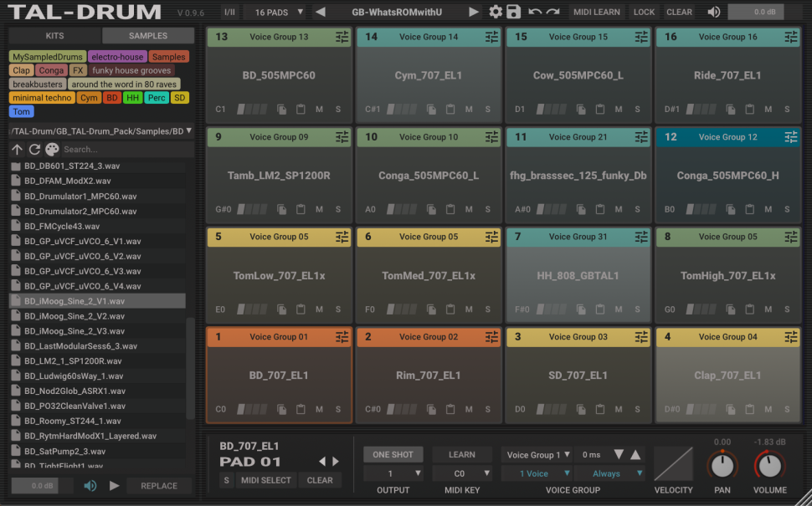This screenshot has height=506, width=812.
Task: Refresh the sample browser file list
Action: 34,149
